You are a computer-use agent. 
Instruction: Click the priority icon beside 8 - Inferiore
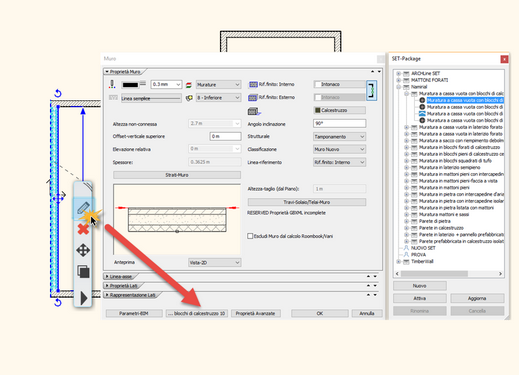[x=189, y=98]
